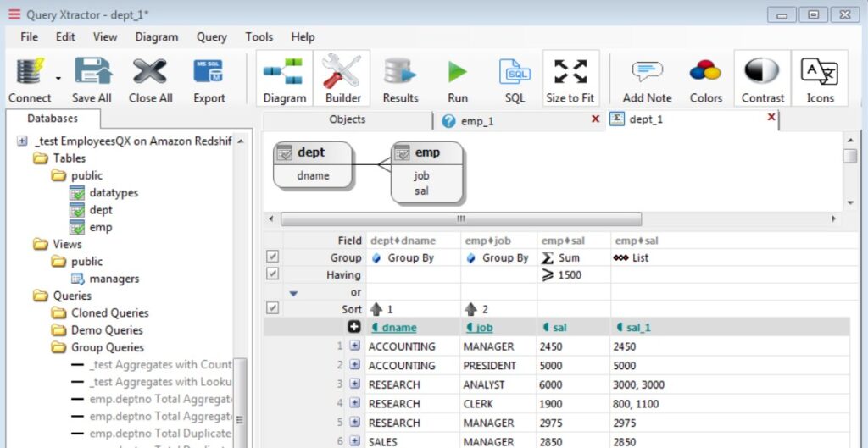Open the Group Queries folder

click(x=108, y=347)
